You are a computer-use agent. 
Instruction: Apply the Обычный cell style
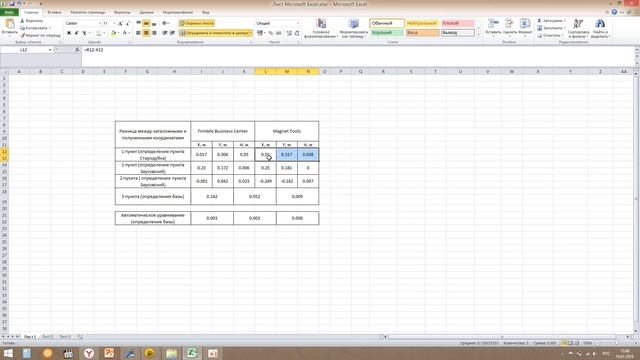(x=387, y=23)
